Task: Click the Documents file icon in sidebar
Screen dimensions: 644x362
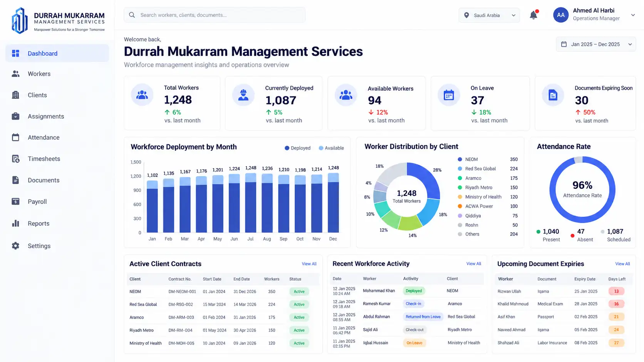Action: [15, 180]
